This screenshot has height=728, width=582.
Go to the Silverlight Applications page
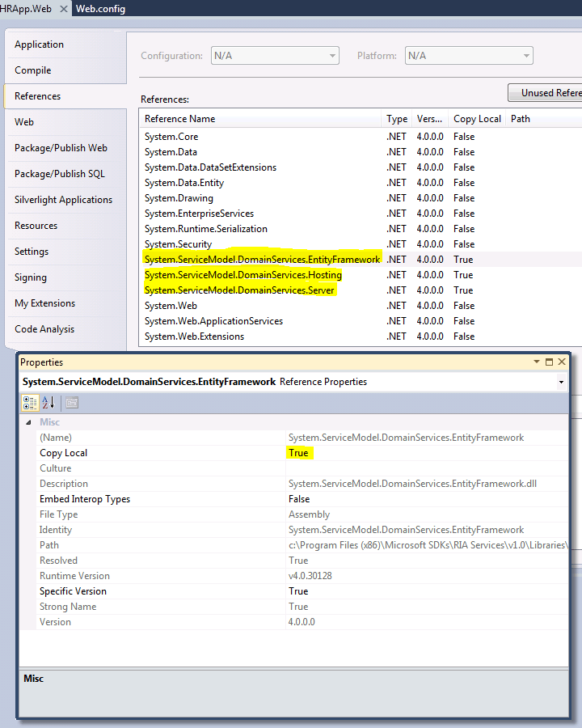point(63,200)
